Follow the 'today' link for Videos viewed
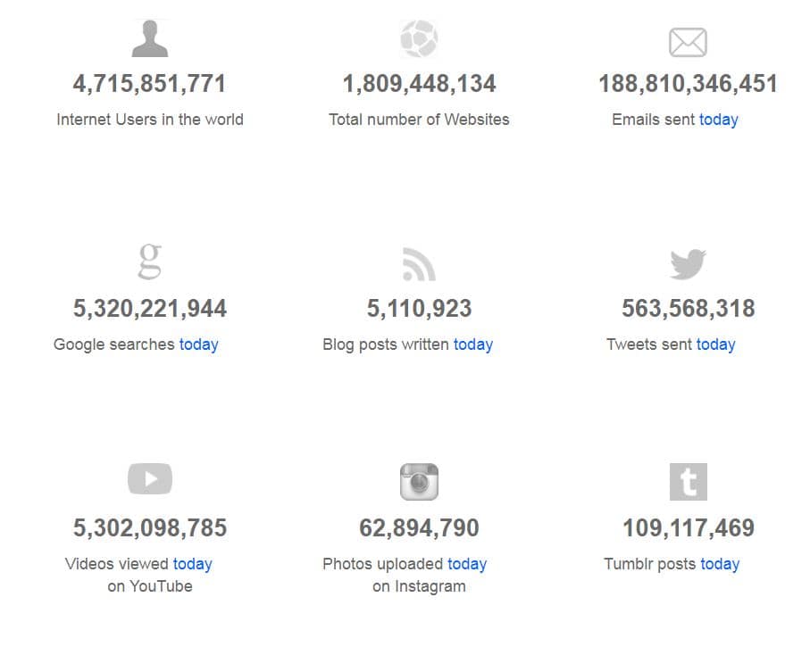The width and height of the screenshot is (810, 672). click(193, 564)
